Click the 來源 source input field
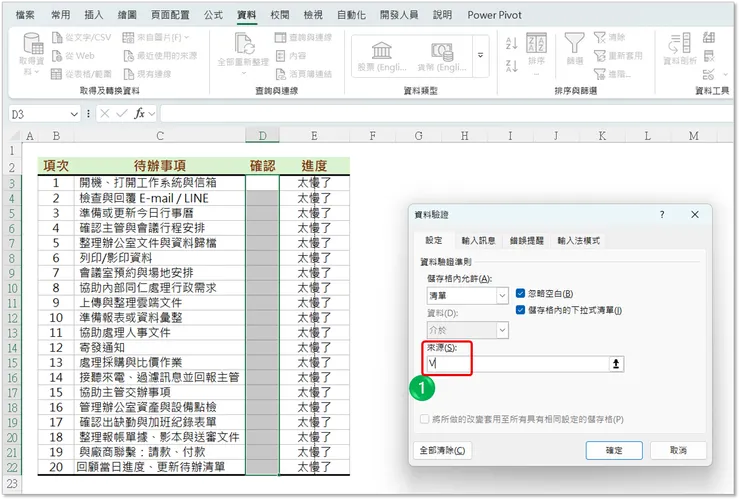The width and height of the screenshot is (740, 500). click(x=517, y=364)
